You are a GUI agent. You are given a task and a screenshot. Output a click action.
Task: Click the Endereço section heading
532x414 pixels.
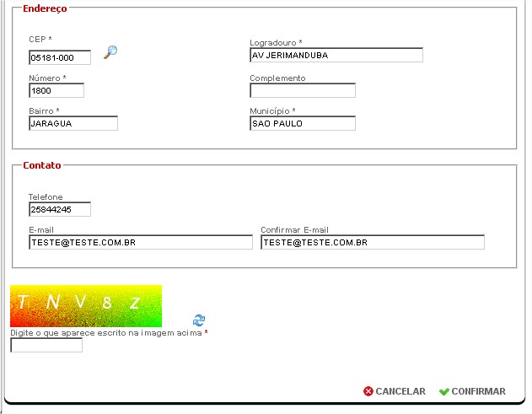pos(45,8)
